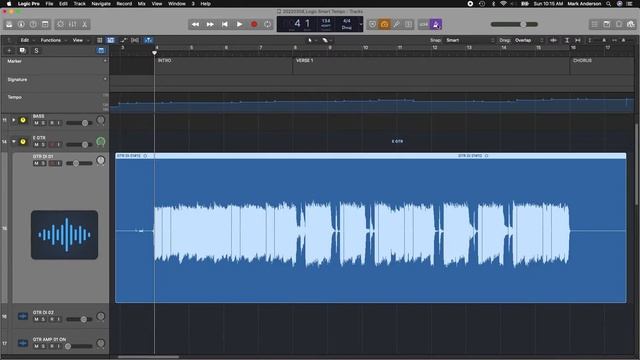Open the LCD display mode dropdown arrow
The image size is (640, 360).
click(x=360, y=24)
